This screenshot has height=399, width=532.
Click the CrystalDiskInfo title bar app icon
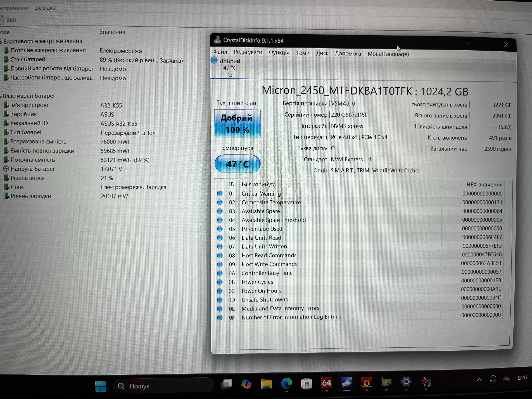pyautogui.click(x=217, y=40)
